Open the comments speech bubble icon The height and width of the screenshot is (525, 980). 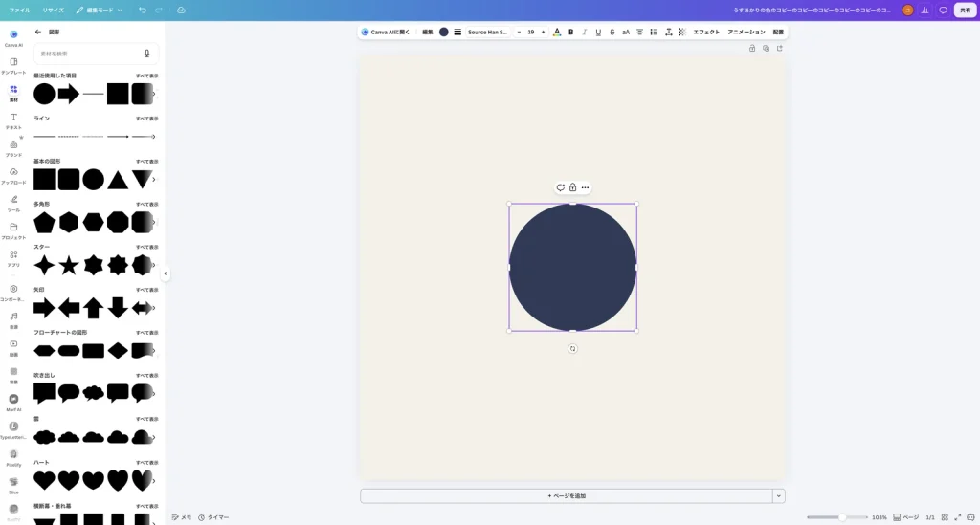click(x=943, y=10)
